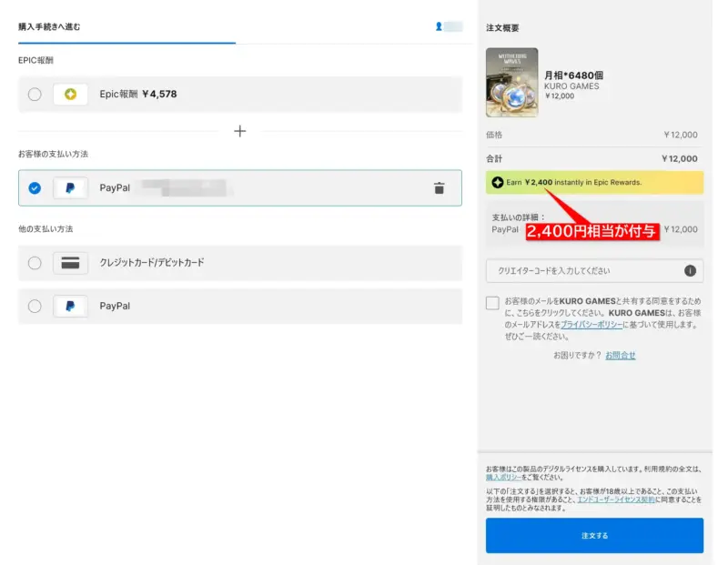
Task: Click the Epic Rewards banner icon
Action: (497, 183)
